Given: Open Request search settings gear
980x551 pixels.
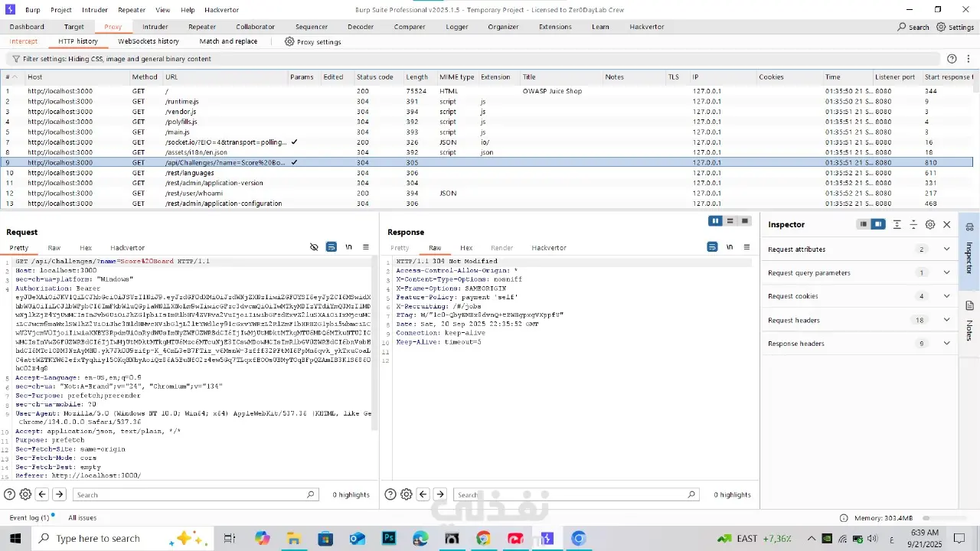Looking at the screenshot, I should click(25, 494).
